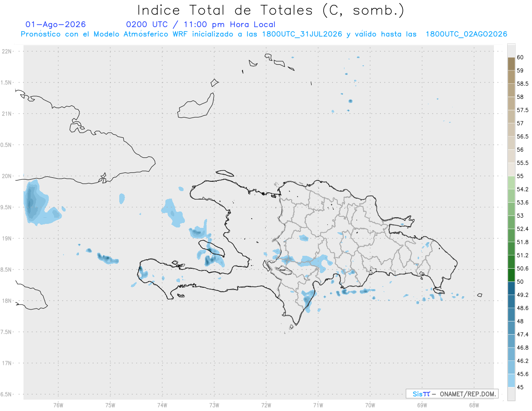Click the "21N" latitude label
The width and height of the screenshot is (532, 411).
coord(7,114)
